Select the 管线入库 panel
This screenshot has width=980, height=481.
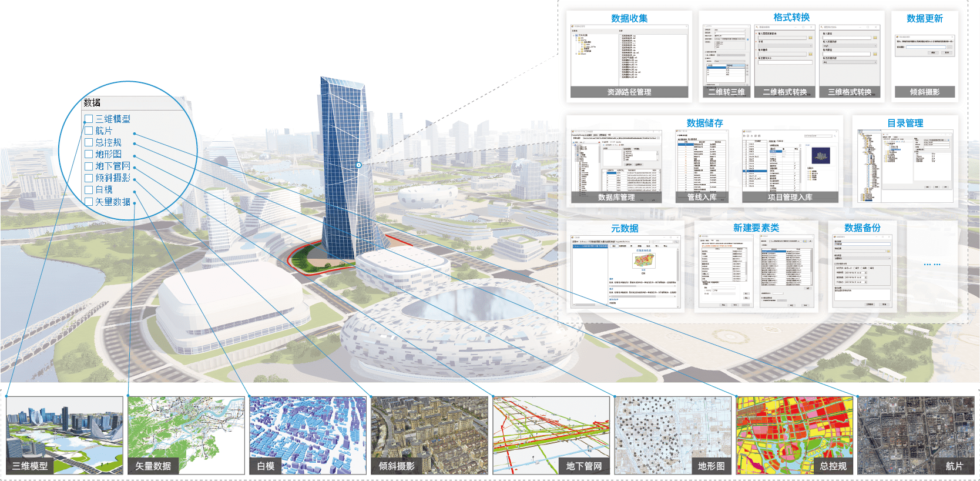pyautogui.click(x=702, y=167)
